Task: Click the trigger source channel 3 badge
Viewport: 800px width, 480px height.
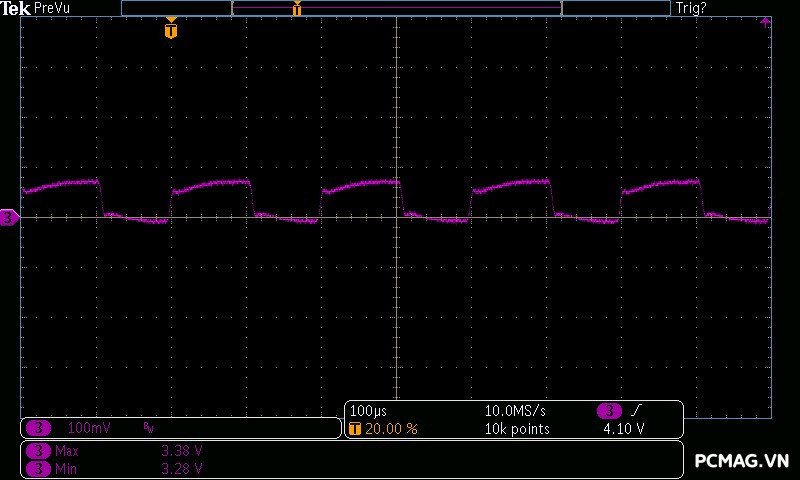Action: click(x=609, y=411)
